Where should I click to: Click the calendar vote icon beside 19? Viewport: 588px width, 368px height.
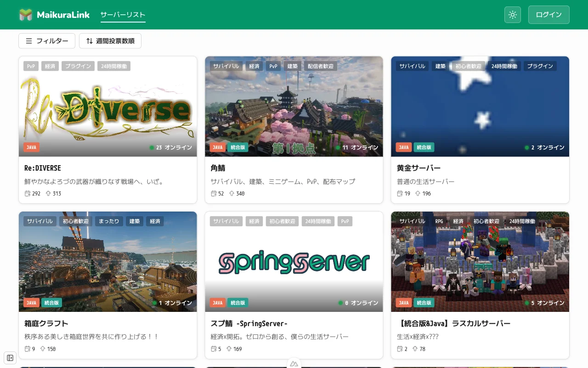pos(400,194)
